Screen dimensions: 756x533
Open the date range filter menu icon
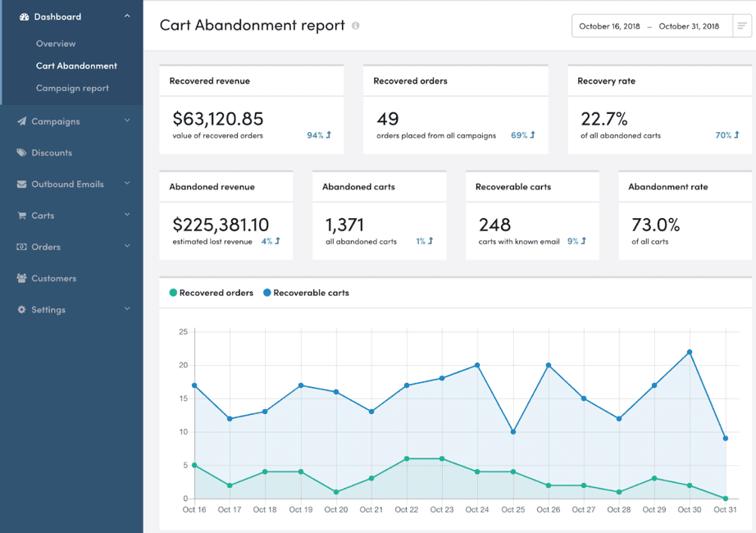tap(741, 26)
